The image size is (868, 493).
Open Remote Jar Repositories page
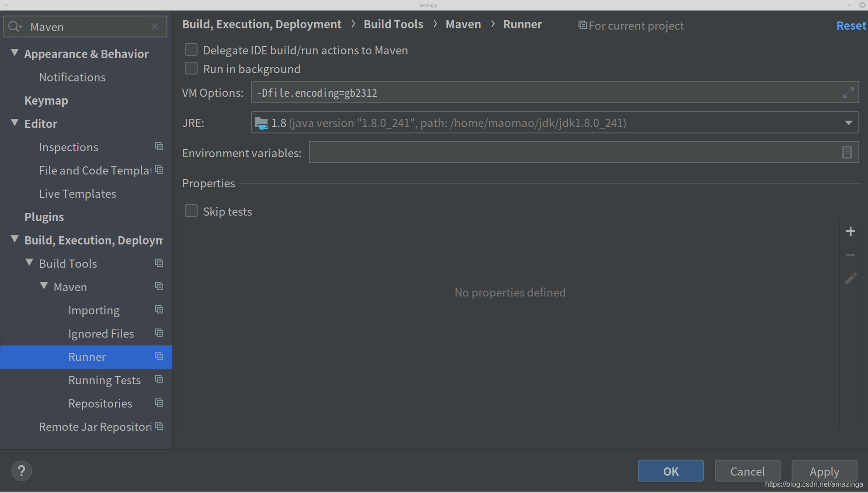(x=95, y=427)
